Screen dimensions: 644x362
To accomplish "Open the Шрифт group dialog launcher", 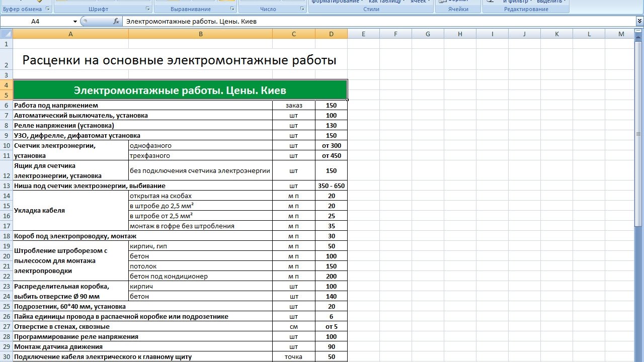I will (x=147, y=9).
